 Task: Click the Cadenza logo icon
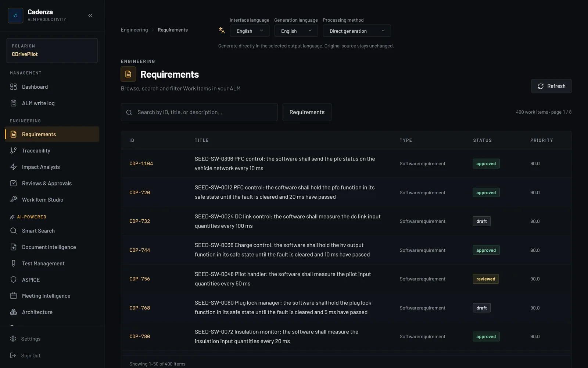point(15,15)
